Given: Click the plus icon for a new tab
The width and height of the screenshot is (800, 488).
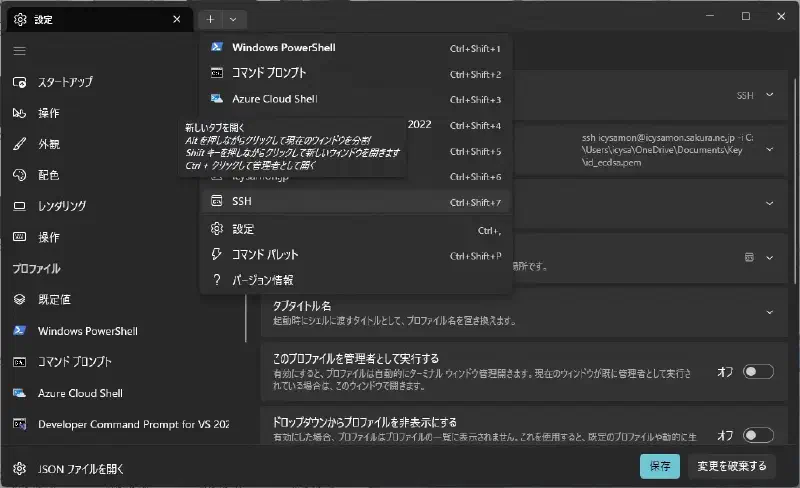Looking at the screenshot, I should click(x=210, y=19).
